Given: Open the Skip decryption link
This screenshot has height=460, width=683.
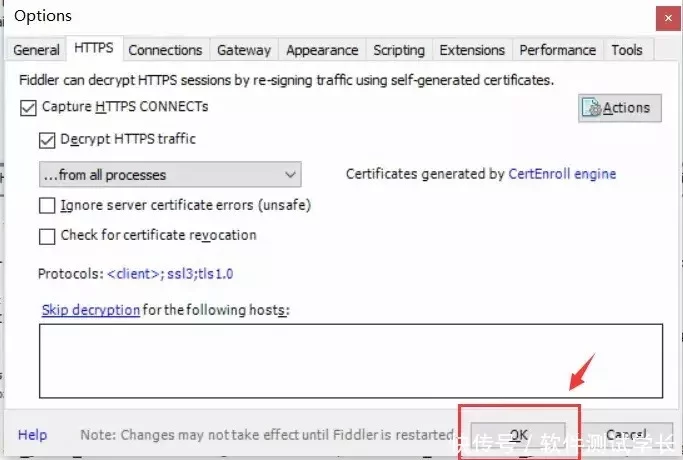Looking at the screenshot, I should point(91,310).
